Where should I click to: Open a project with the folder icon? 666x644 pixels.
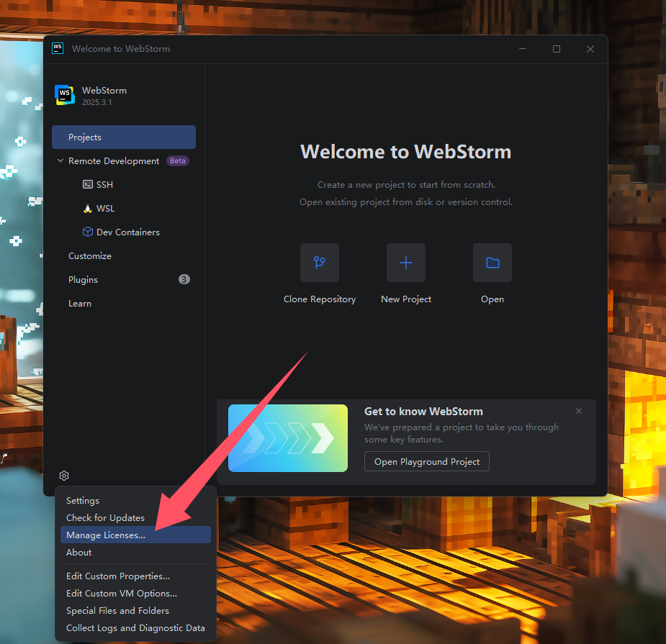(x=492, y=262)
